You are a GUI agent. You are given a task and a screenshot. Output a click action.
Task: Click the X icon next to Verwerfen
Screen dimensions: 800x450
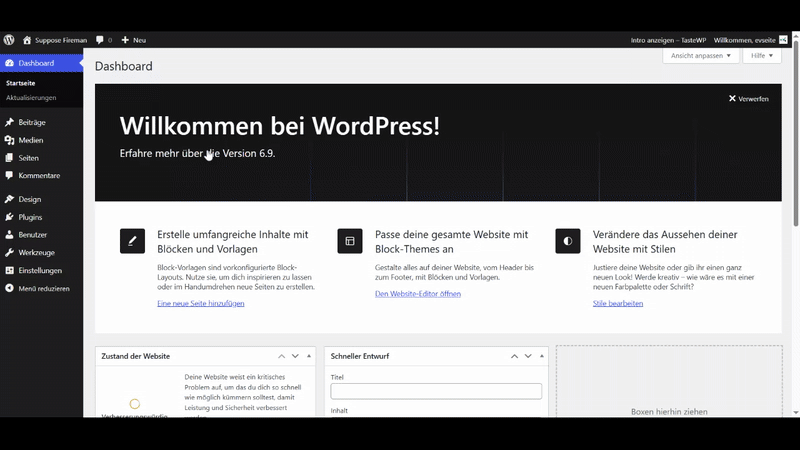coord(732,98)
